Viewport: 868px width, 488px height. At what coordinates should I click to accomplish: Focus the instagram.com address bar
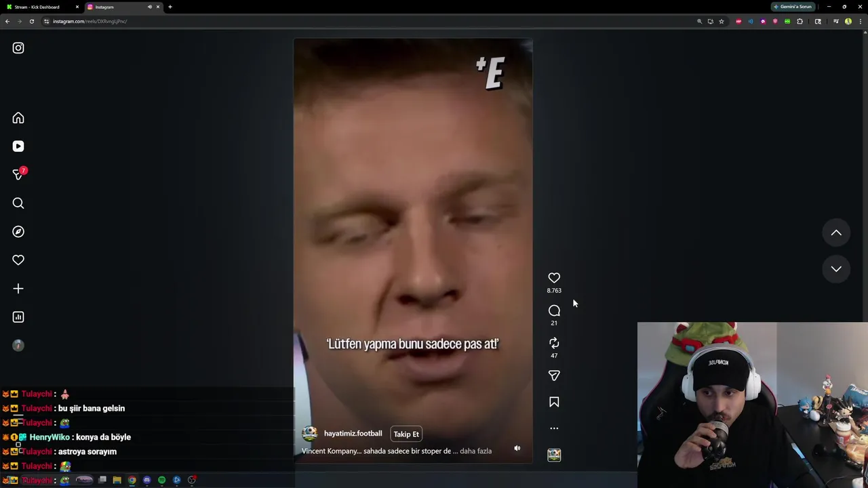pyautogui.click(x=366, y=21)
